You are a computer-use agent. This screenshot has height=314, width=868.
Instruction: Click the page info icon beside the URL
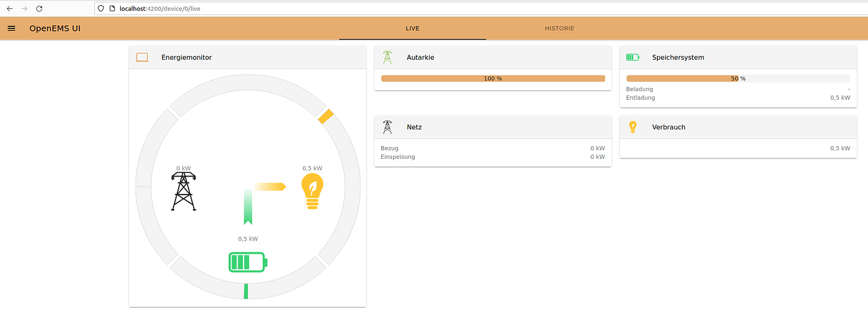(111, 9)
